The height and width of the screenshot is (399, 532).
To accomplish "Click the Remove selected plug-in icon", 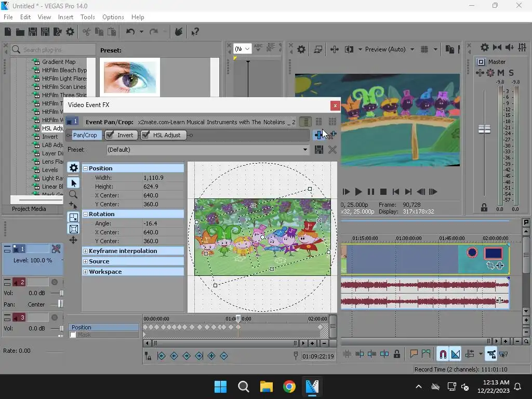I will [x=332, y=135].
